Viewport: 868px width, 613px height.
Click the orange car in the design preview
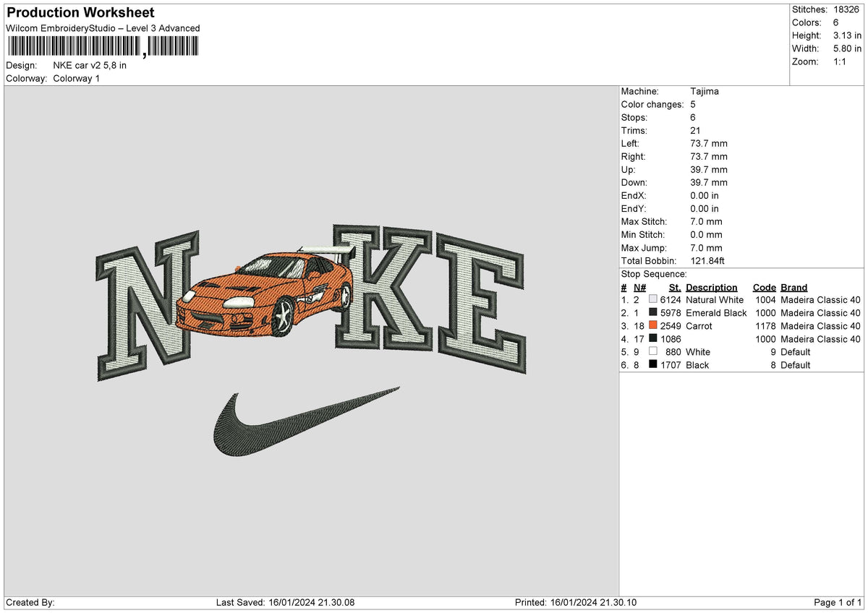tap(265, 291)
